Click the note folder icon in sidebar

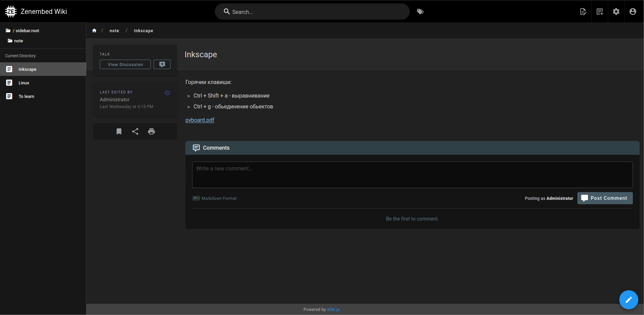[10, 41]
